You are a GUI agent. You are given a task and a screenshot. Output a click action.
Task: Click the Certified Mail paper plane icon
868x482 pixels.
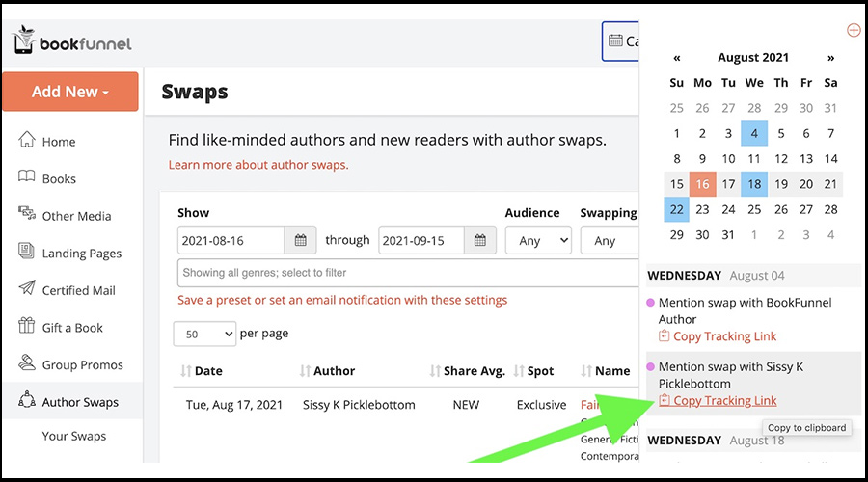pyautogui.click(x=26, y=290)
